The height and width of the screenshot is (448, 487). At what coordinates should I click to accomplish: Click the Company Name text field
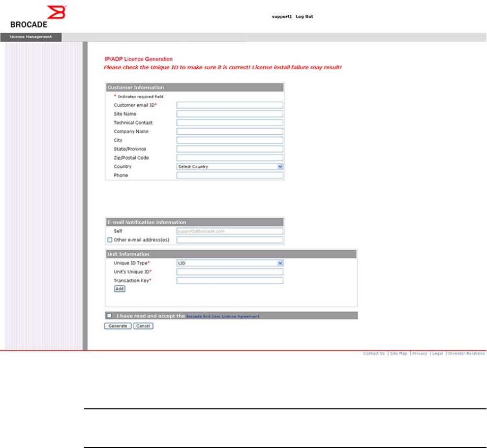click(x=230, y=131)
